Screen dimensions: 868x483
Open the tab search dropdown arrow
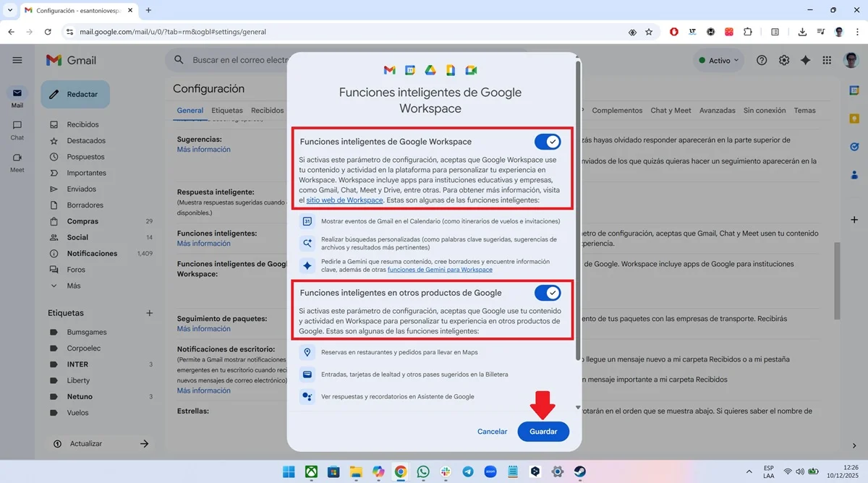pyautogui.click(x=10, y=10)
